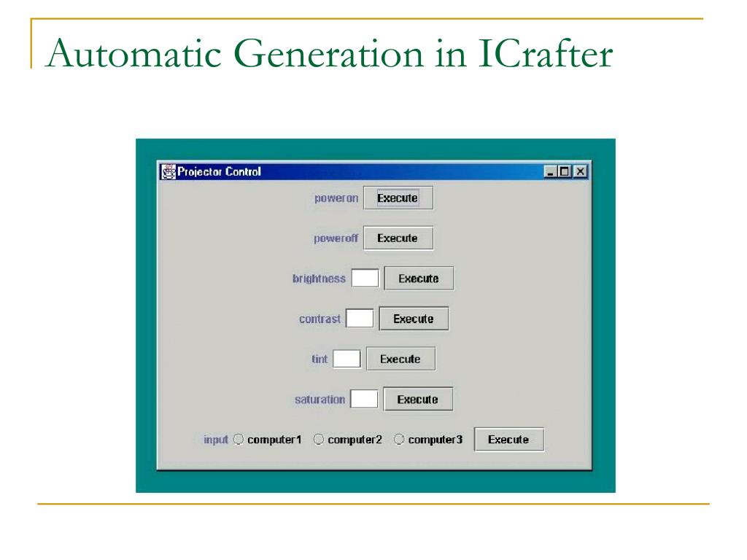Close the Projector Control window
747x560 pixels.
coord(580,171)
